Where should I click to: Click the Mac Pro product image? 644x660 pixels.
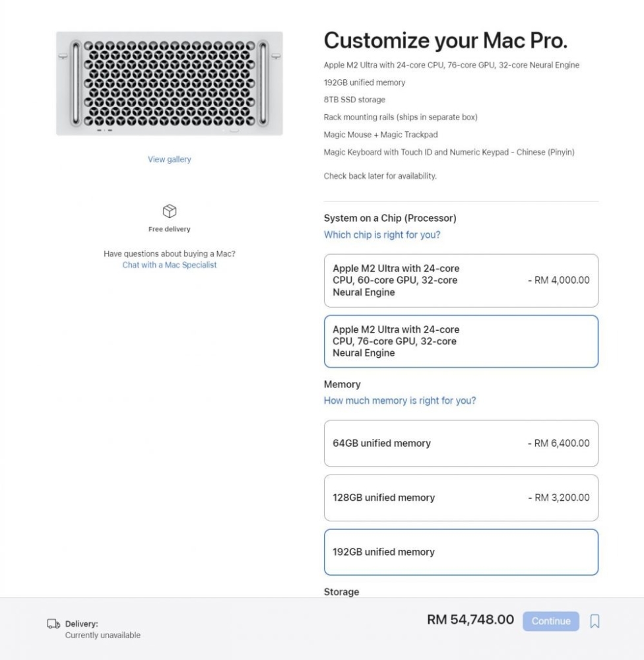point(170,84)
